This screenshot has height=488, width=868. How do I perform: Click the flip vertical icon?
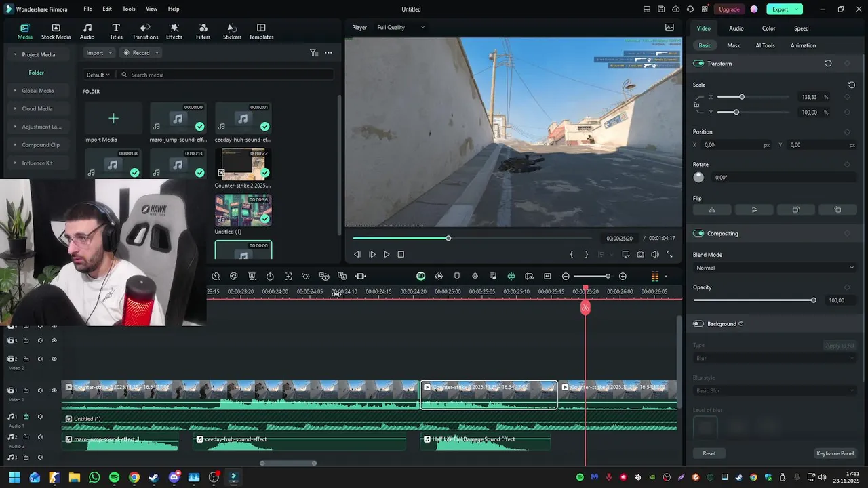[x=754, y=210]
